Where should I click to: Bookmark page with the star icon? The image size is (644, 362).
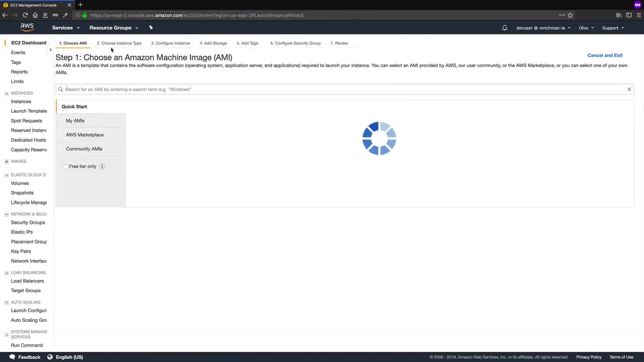pyautogui.click(x=570, y=15)
